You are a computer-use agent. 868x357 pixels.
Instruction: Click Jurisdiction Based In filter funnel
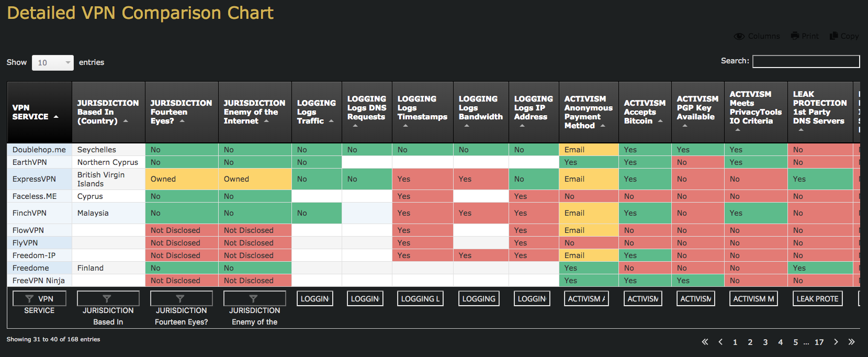tap(107, 299)
